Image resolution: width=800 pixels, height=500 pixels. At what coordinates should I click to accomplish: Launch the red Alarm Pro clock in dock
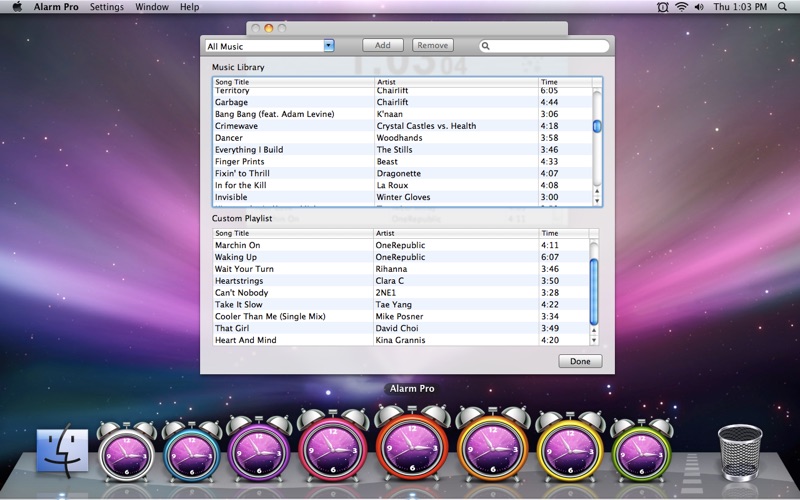[412, 443]
